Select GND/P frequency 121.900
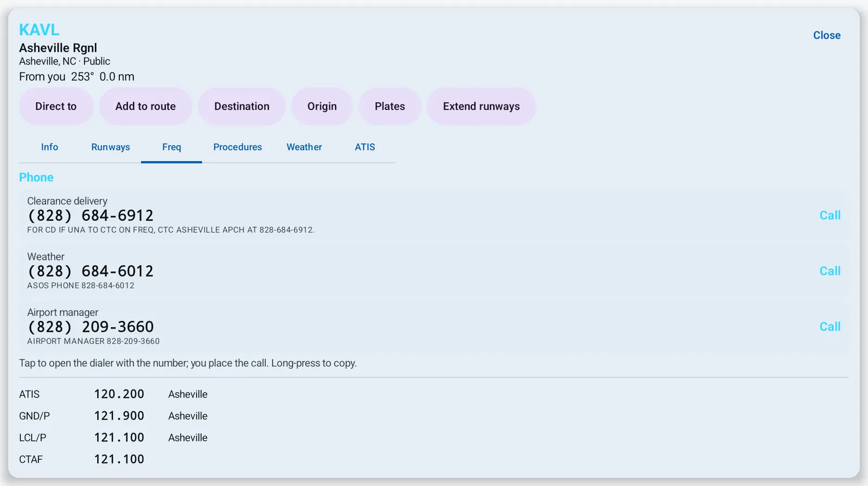868x486 pixels. tap(119, 416)
